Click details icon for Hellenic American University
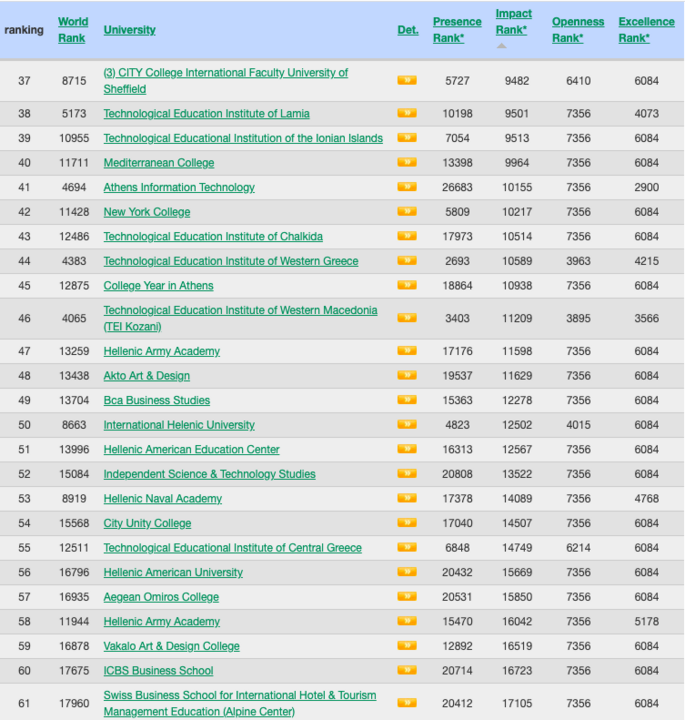This screenshot has width=685, height=720. point(407,572)
